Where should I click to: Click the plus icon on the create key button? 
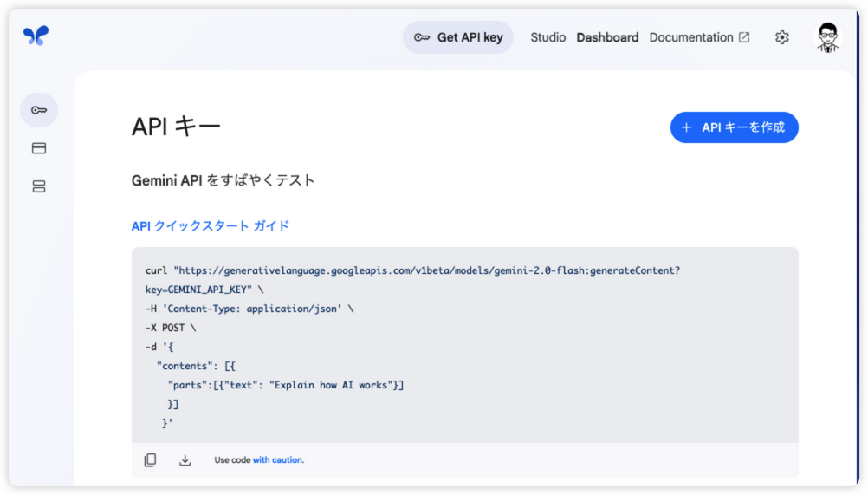(x=686, y=127)
